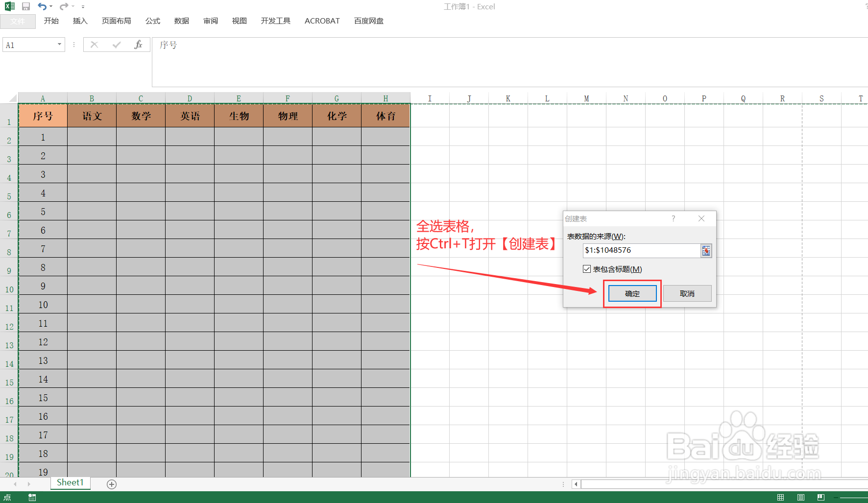The image size is (868, 503).
Task: Select the cell containing number 12
Action: (x=43, y=341)
